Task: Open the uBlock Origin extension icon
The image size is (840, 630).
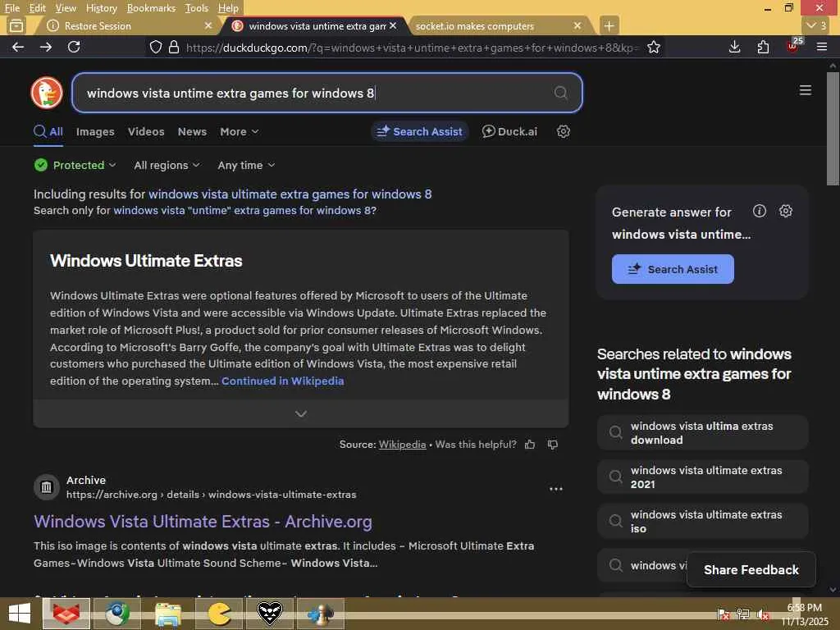Action: (793, 46)
